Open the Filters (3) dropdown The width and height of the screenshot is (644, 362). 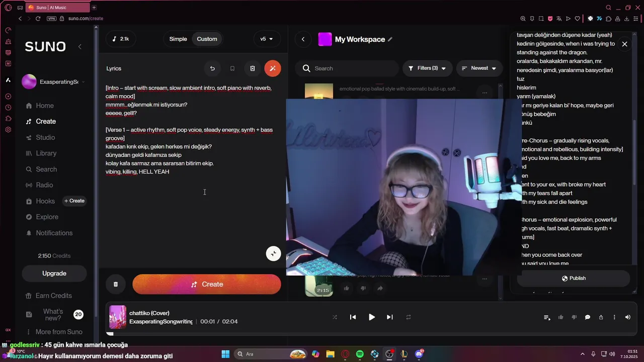pyautogui.click(x=427, y=68)
